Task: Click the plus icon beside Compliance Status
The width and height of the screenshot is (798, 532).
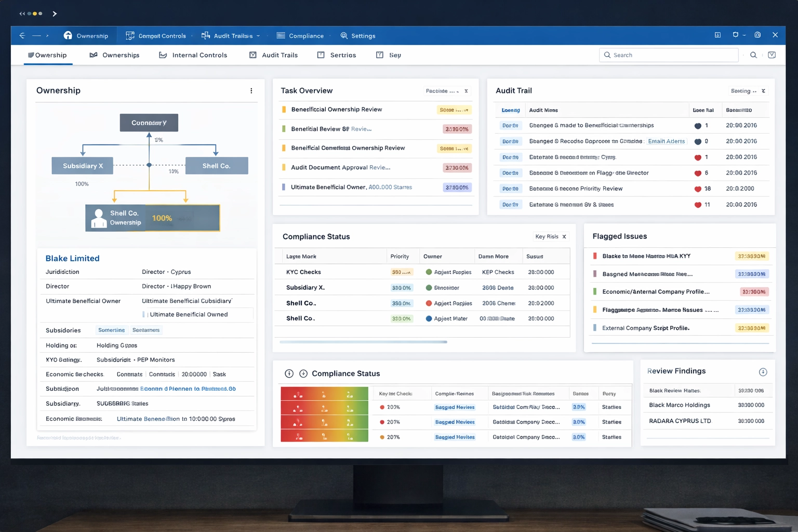Action: (x=303, y=374)
